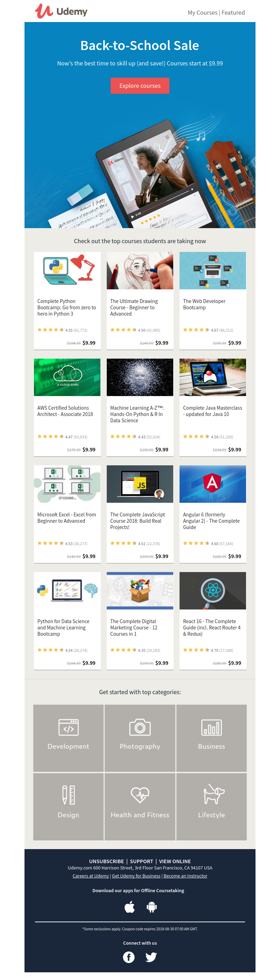Select the Development category icon

click(69, 727)
